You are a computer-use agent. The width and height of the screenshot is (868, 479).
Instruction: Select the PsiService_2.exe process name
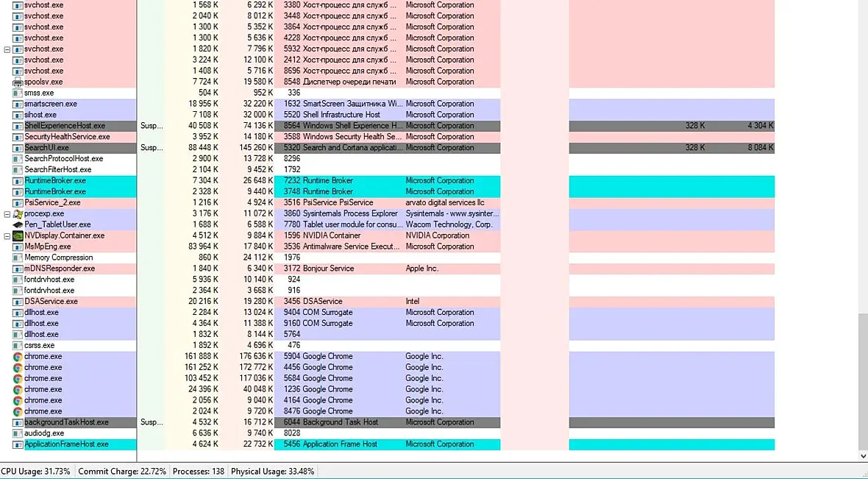click(x=52, y=202)
